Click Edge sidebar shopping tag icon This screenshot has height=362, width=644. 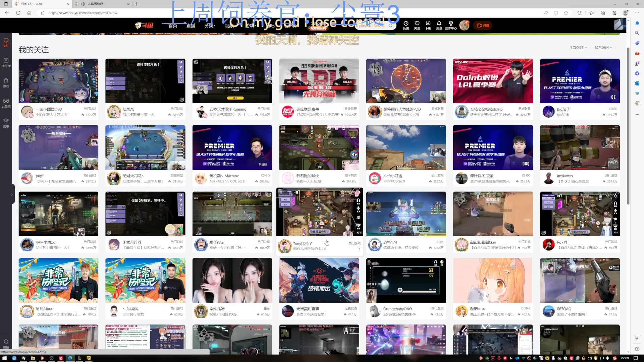(637, 43)
